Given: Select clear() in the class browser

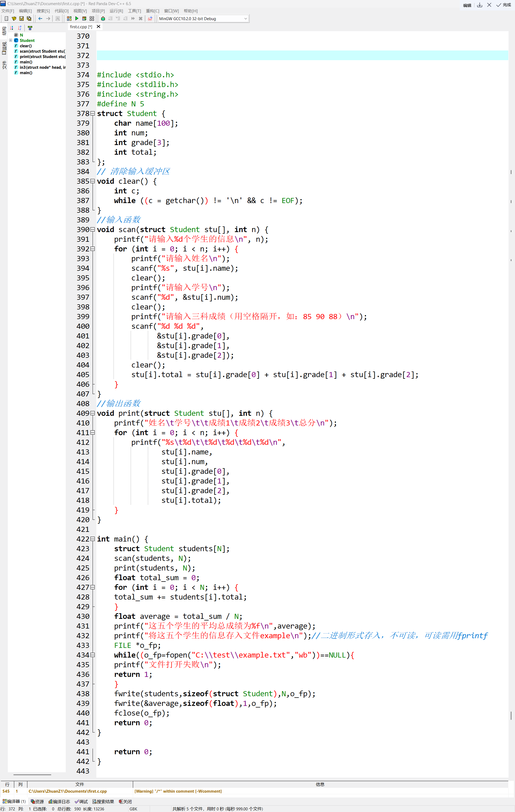Looking at the screenshot, I should pos(25,46).
